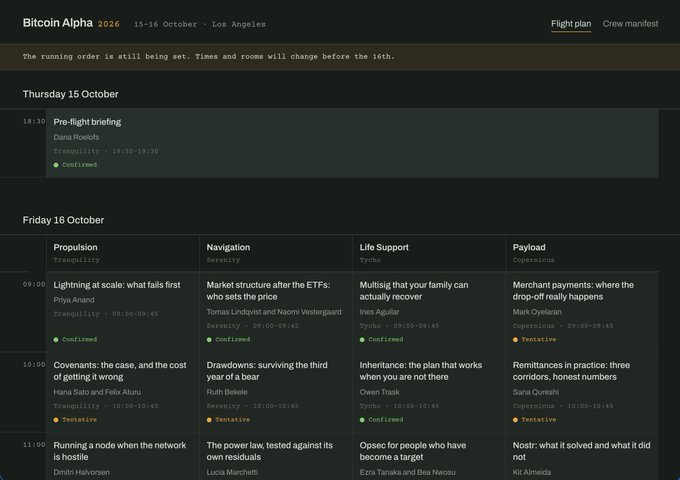Click speaker name Priya Anand

[74, 300]
